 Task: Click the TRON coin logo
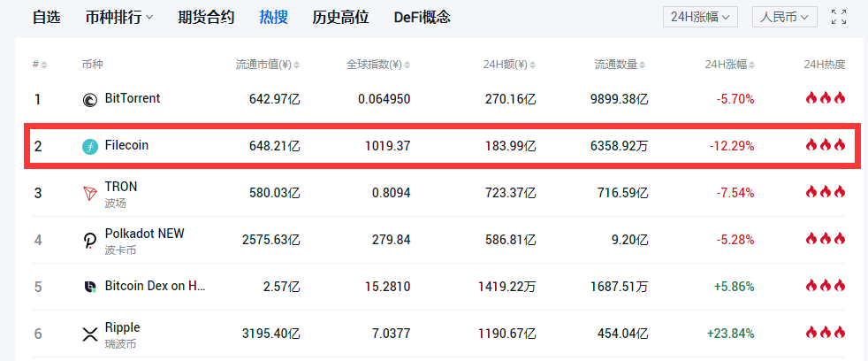point(89,194)
